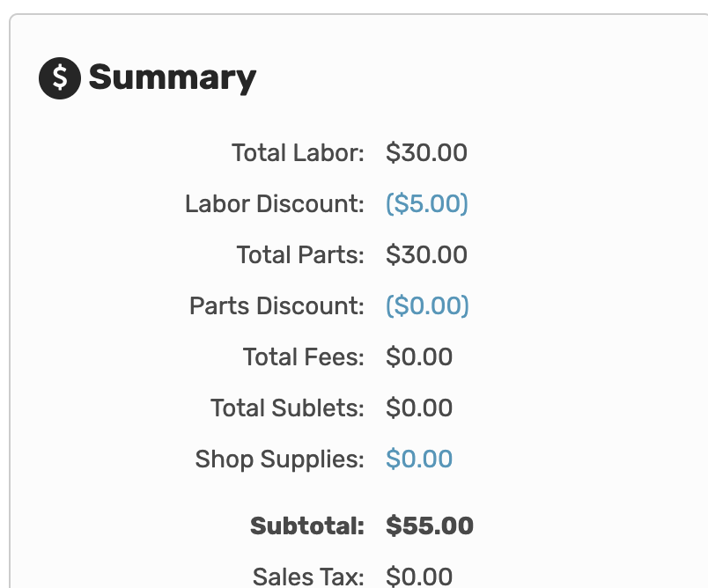Edit the Shop Supplies $0.00 amount link
Image resolution: width=708 pixels, height=588 pixels.
(x=419, y=459)
